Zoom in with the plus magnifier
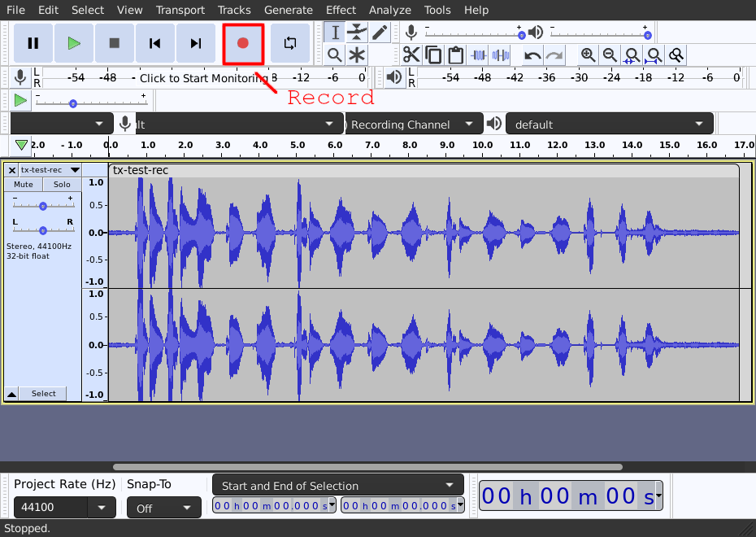Screen dimensions: 756x537 coord(588,55)
